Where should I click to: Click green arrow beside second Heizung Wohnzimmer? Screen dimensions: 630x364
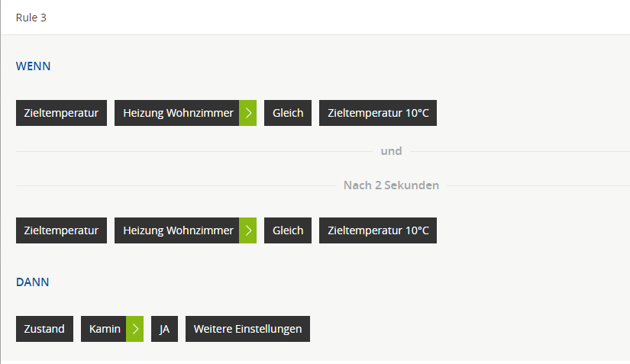click(x=248, y=230)
